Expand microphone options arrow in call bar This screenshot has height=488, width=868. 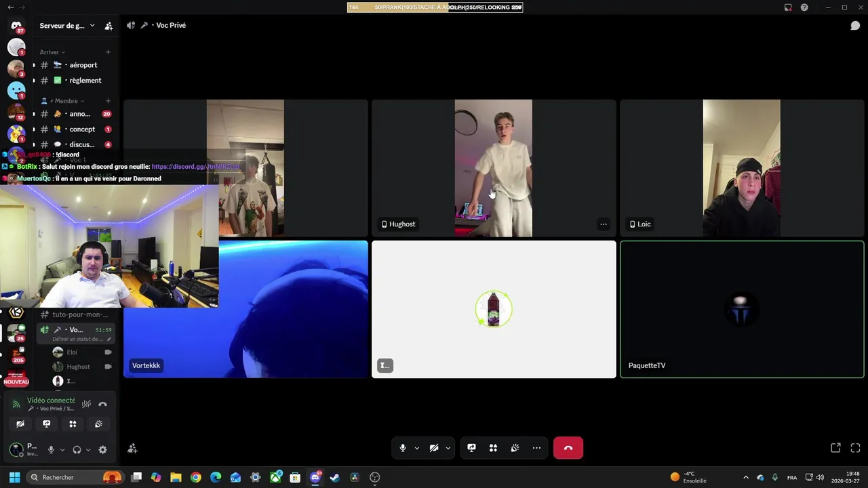point(416,448)
